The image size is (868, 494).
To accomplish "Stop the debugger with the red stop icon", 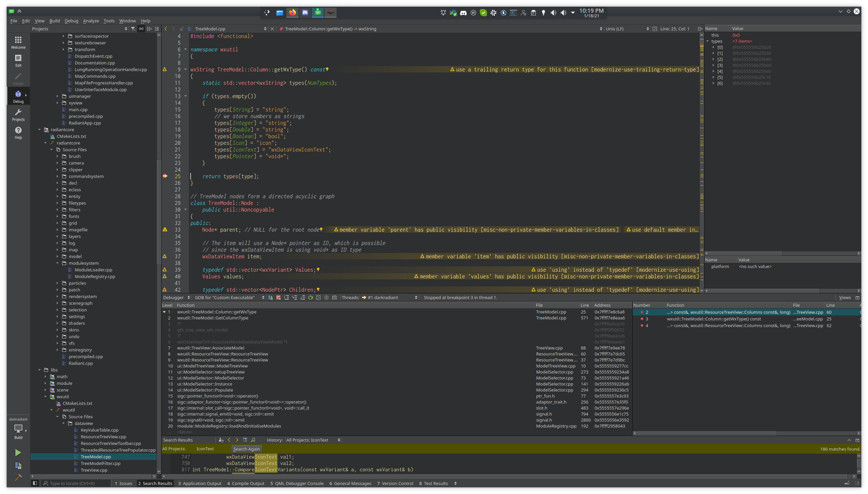I will click(278, 297).
